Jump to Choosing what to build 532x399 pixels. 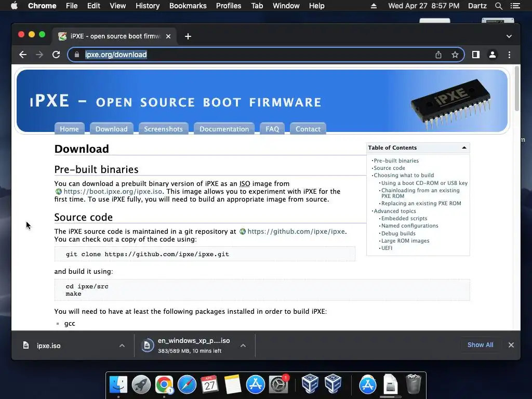(404, 175)
